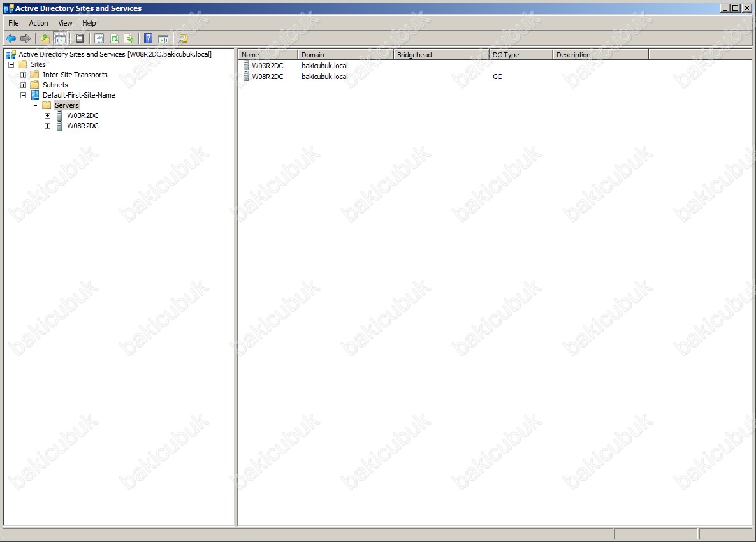
Task: Collapse the Servers node
Action: (35, 106)
